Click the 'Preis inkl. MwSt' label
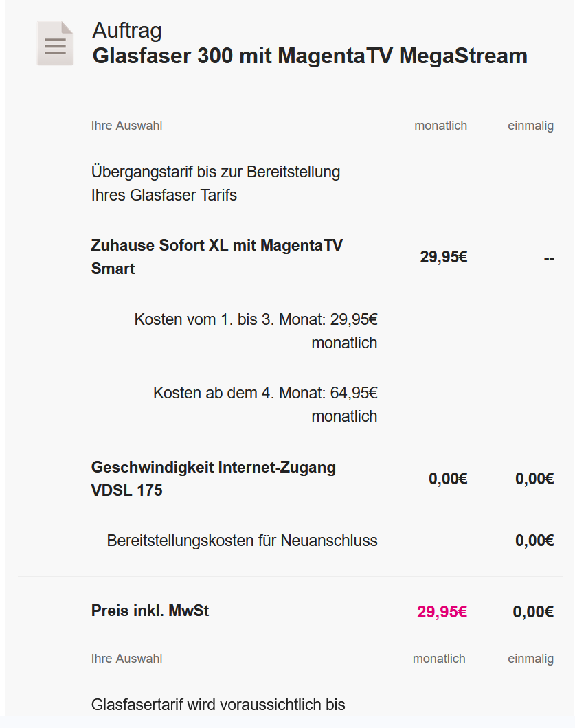The height and width of the screenshot is (728, 575). (x=150, y=611)
